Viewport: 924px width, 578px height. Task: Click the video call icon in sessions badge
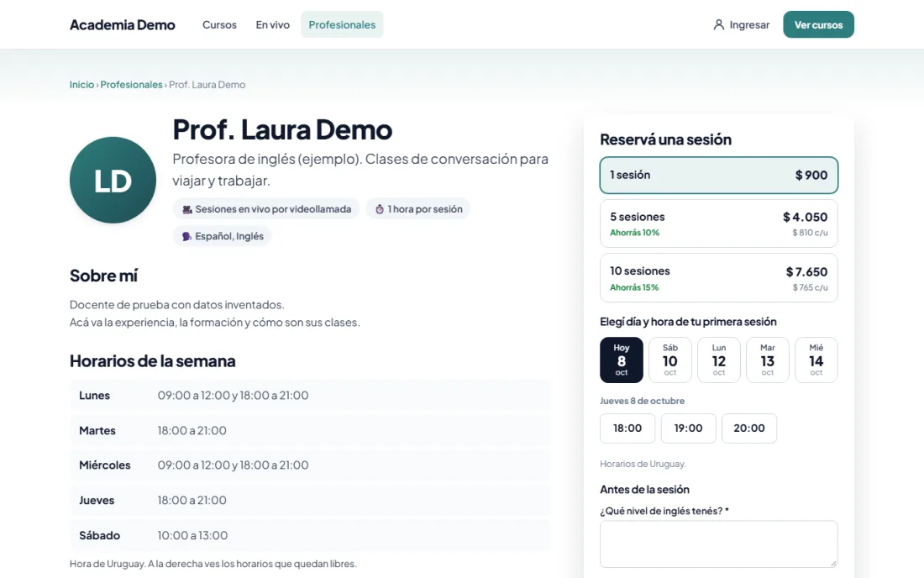(186, 209)
